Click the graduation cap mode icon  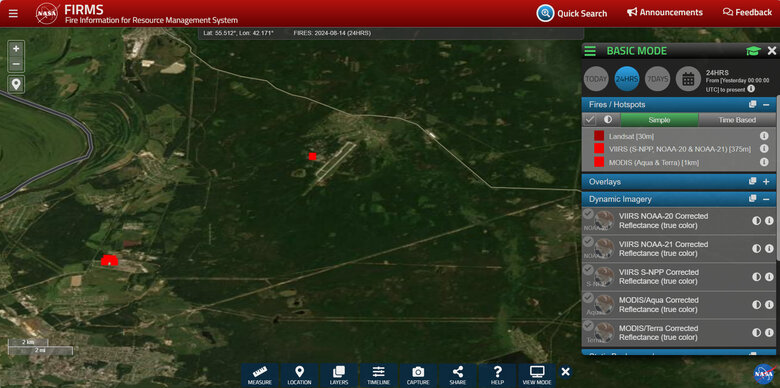pyautogui.click(x=753, y=51)
